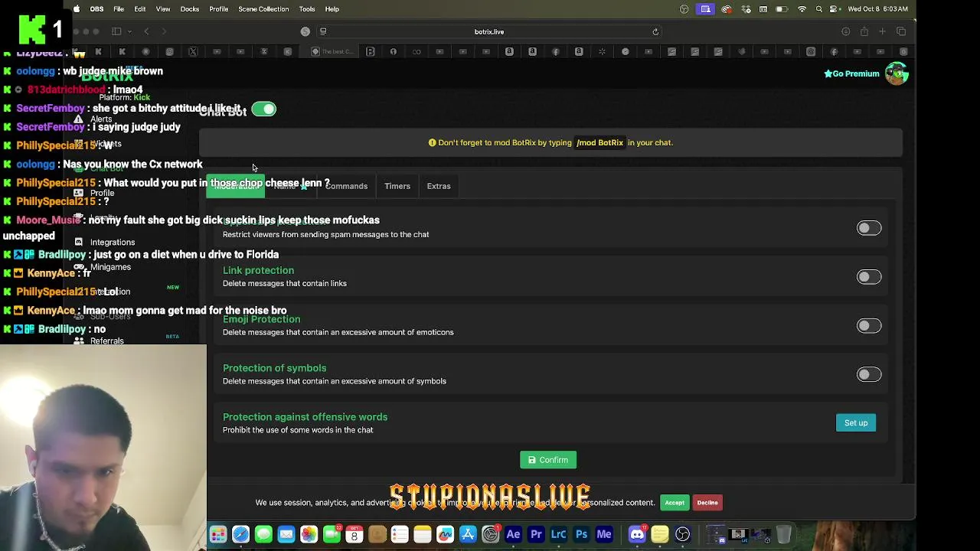The width and height of the screenshot is (980, 551).
Task: Open the Trash in the dock
Action: pos(784,534)
